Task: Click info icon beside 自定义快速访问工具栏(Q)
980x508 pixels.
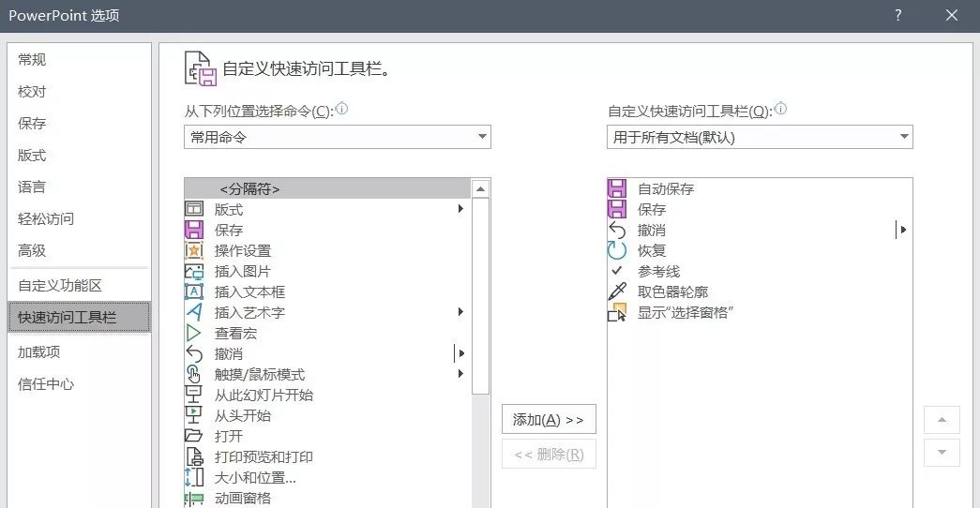Action: tap(780, 110)
